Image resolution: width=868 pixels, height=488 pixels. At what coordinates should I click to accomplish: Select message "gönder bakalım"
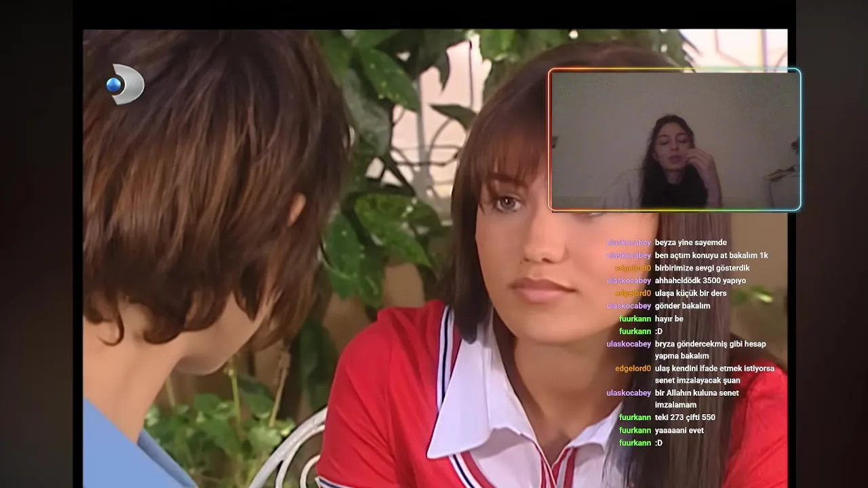click(682, 306)
